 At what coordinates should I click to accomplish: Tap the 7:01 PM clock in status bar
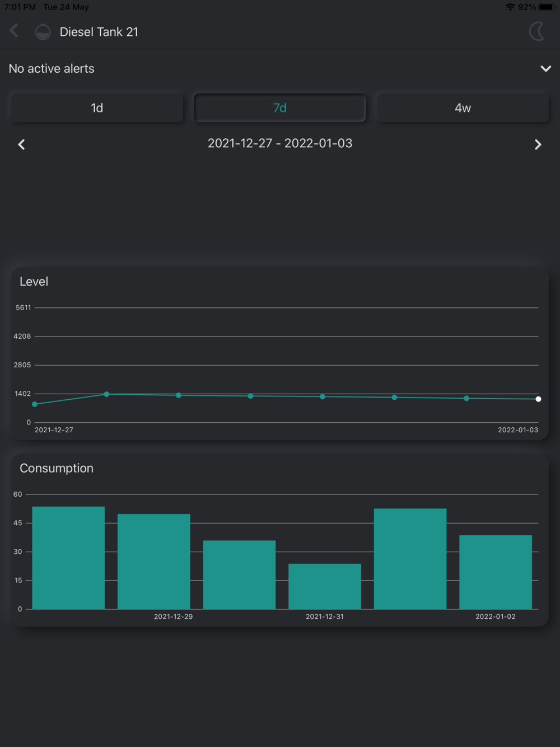(x=20, y=7)
